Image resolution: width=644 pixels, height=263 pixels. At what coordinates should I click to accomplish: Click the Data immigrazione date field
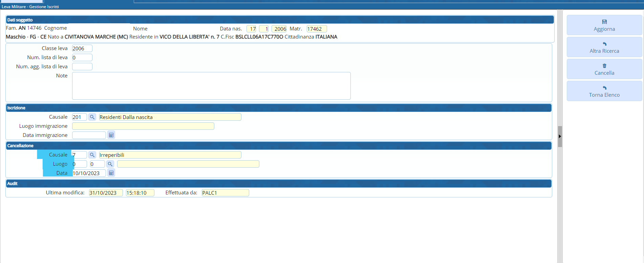click(x=89, y=135)
